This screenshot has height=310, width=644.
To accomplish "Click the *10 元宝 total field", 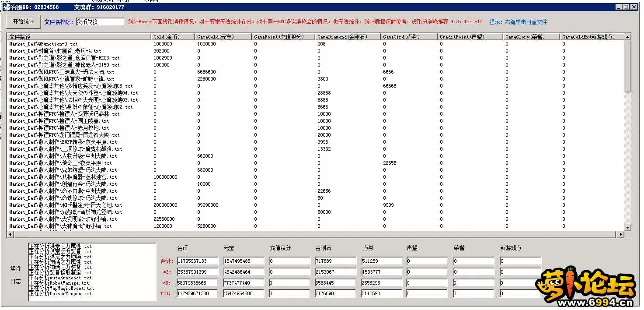I will 244,293.
